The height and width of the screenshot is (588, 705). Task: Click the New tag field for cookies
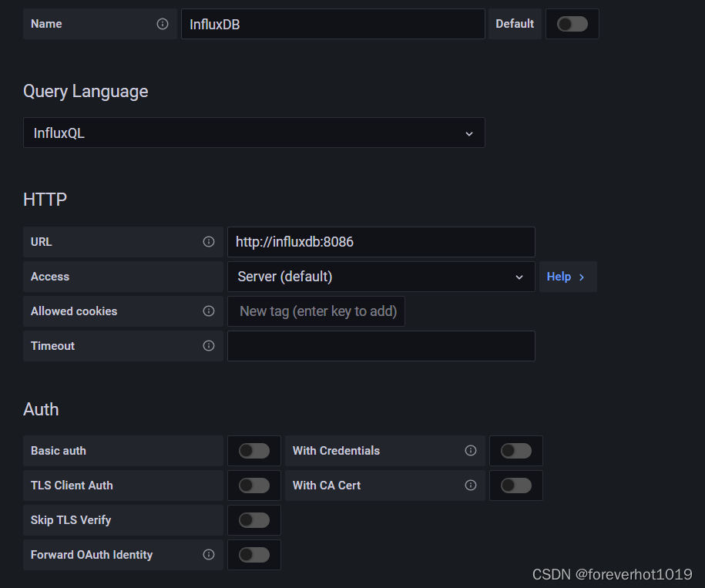[316, 311]
